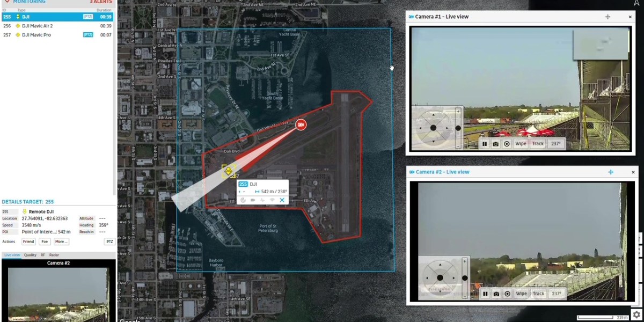Take a snapshot in Camera #1
644x322 pixels.
tap(495, 144)
